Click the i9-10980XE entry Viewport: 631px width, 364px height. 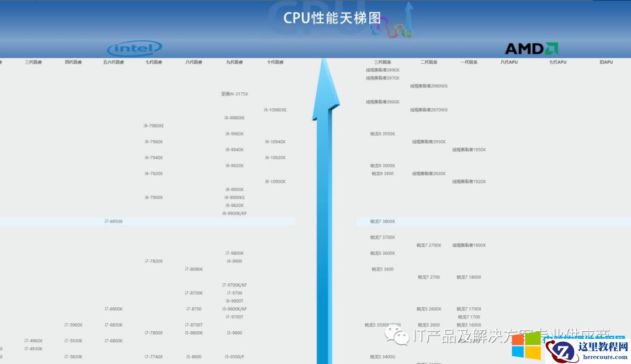(275, 110)
